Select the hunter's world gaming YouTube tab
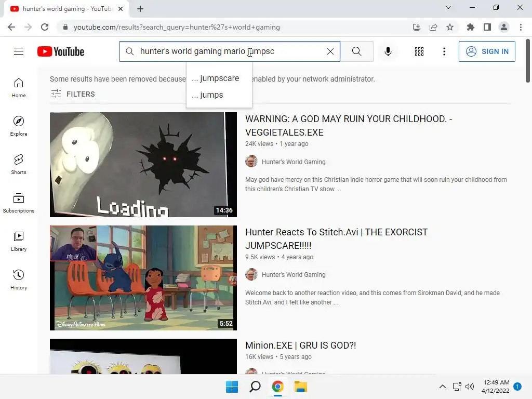The height and width of the screenshot is (399, 532). 66,9
